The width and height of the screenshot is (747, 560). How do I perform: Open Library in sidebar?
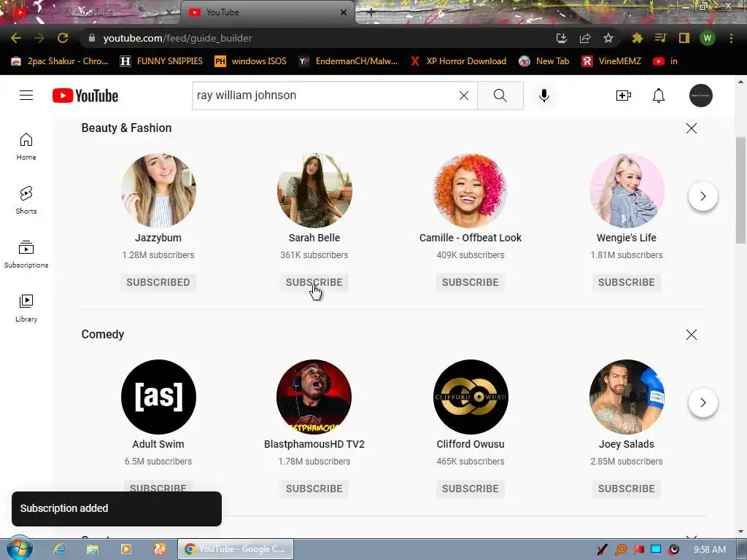tap(26, 308)
